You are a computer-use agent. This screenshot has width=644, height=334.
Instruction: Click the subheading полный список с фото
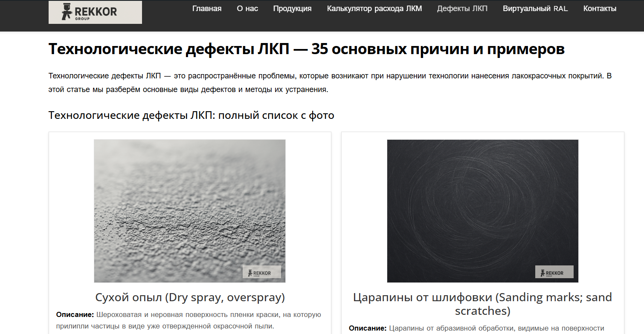pos(191,115)
